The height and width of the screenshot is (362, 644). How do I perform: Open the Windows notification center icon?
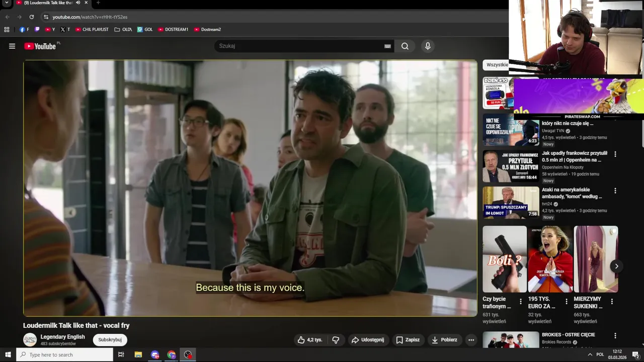(635, 355)
